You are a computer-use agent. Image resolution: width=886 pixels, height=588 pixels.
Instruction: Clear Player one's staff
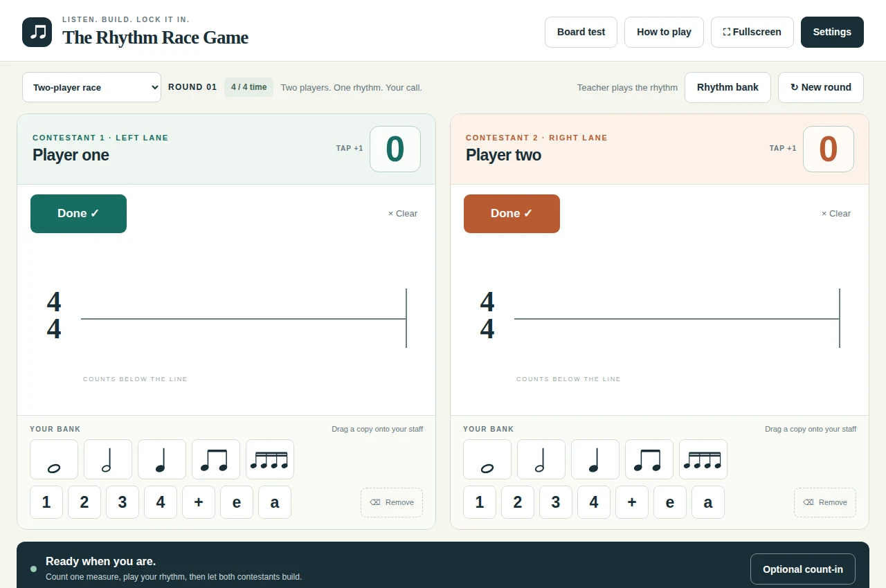403,214
